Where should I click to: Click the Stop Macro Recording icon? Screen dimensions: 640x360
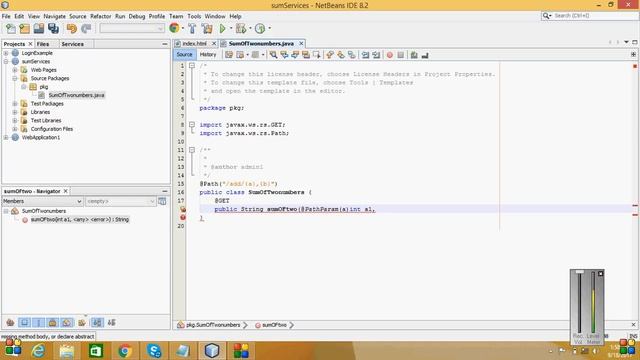[401, 55]
